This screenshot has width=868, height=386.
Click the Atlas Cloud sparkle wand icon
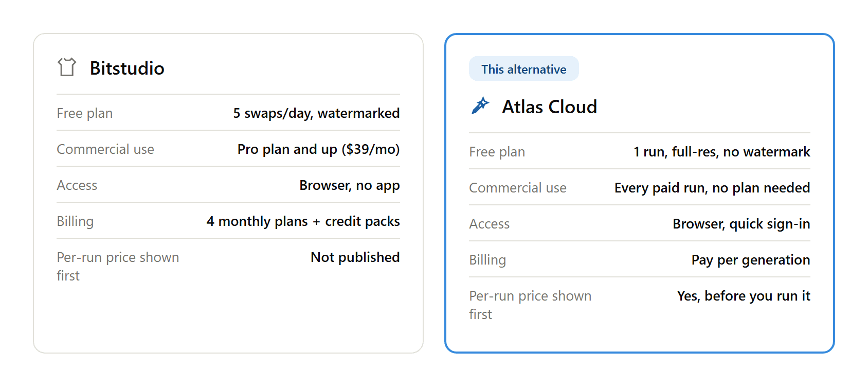(x=480, y=106)
